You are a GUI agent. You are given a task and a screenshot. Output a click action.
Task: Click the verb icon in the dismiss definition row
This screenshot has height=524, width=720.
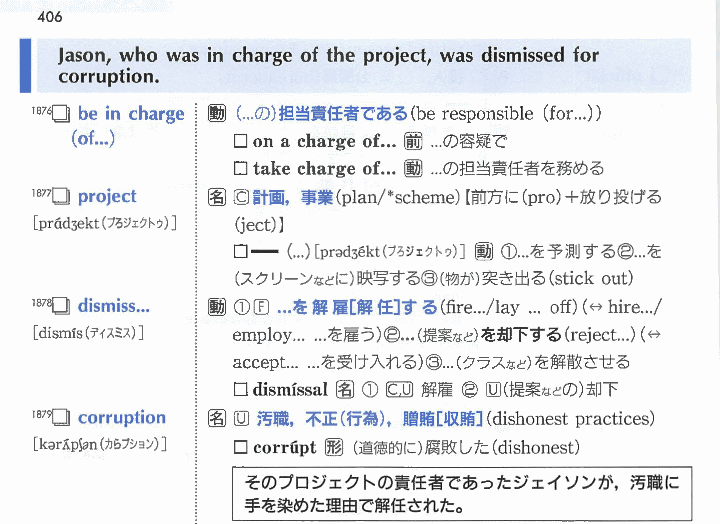[x=216, y=307]
